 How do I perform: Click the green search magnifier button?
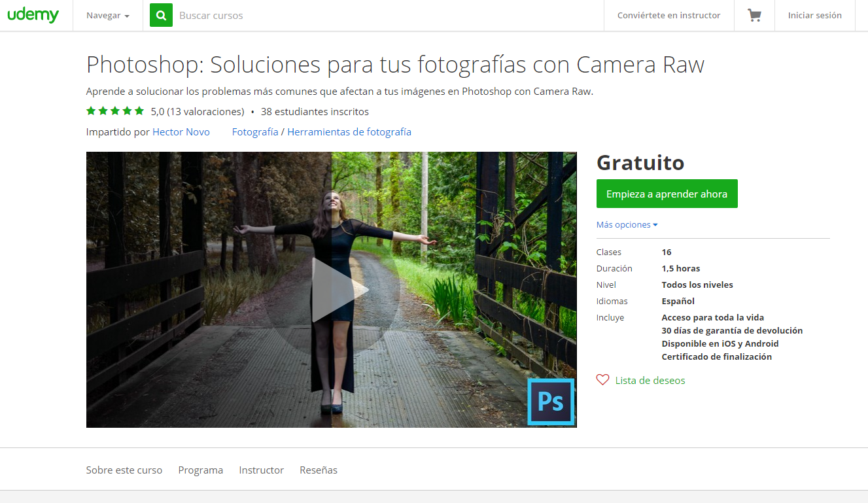tap(161, 15)
